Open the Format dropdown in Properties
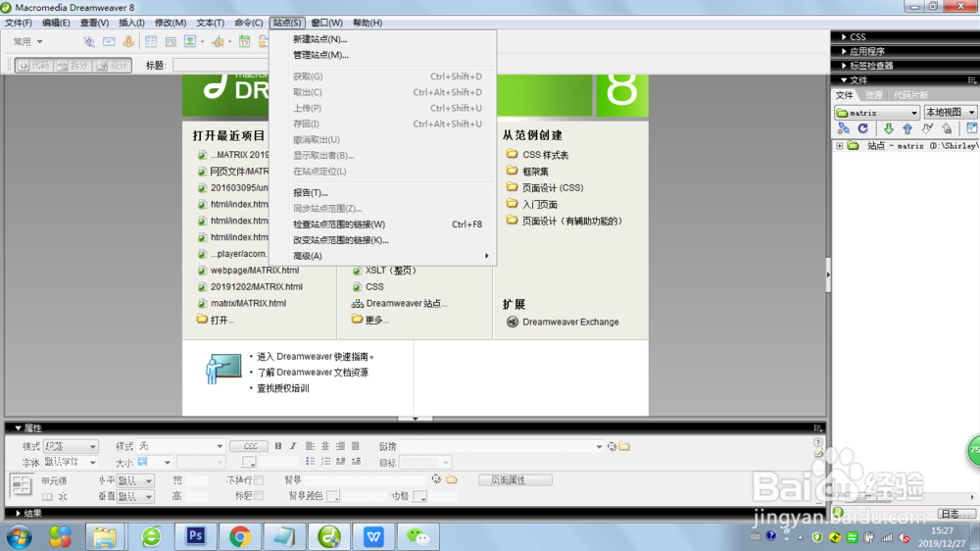Viewport: 980px width, 551px height. [71, 446]
